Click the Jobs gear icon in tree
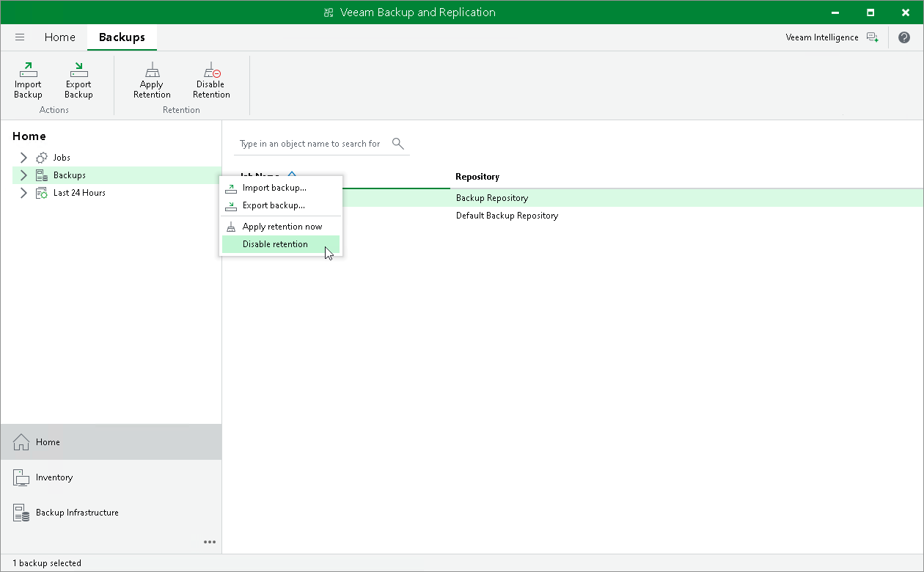The image size is (924, 572). click(42, 158)
